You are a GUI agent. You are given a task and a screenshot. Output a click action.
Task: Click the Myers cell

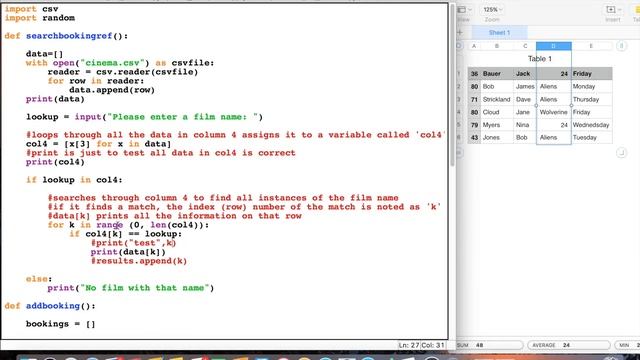(x=497, y=125)
